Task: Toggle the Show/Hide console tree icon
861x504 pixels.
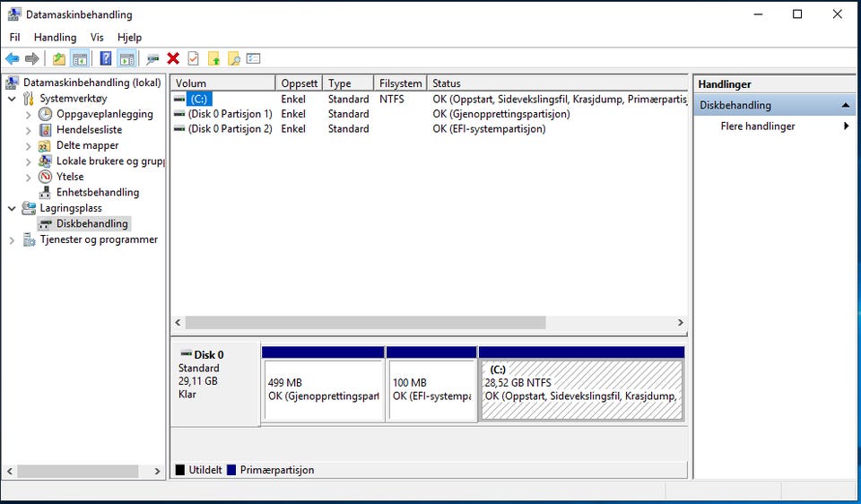Action: click(x=80, y=59)
